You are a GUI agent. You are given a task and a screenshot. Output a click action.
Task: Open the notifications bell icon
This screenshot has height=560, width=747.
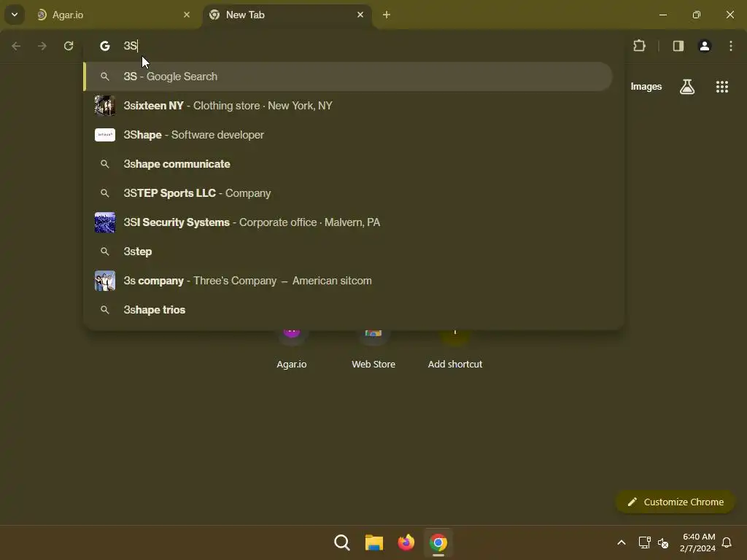pos(727,542)
